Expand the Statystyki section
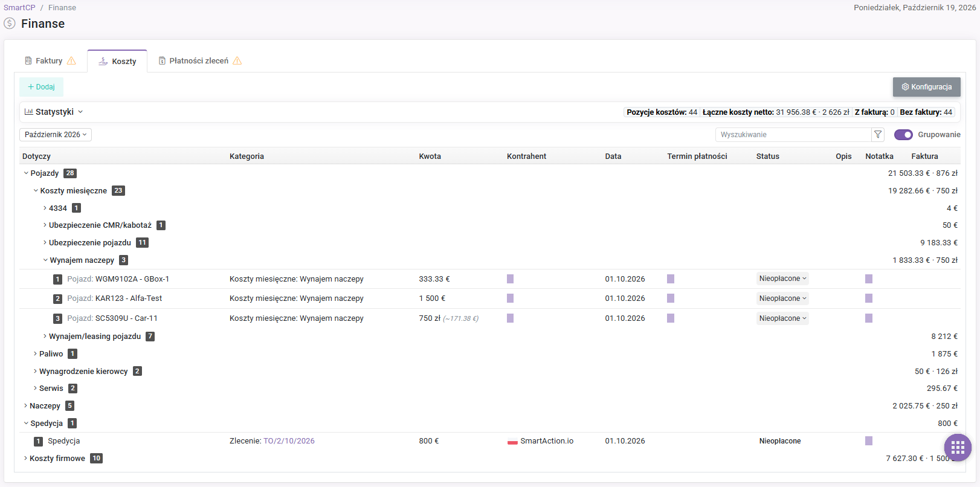 pos(54,112)
